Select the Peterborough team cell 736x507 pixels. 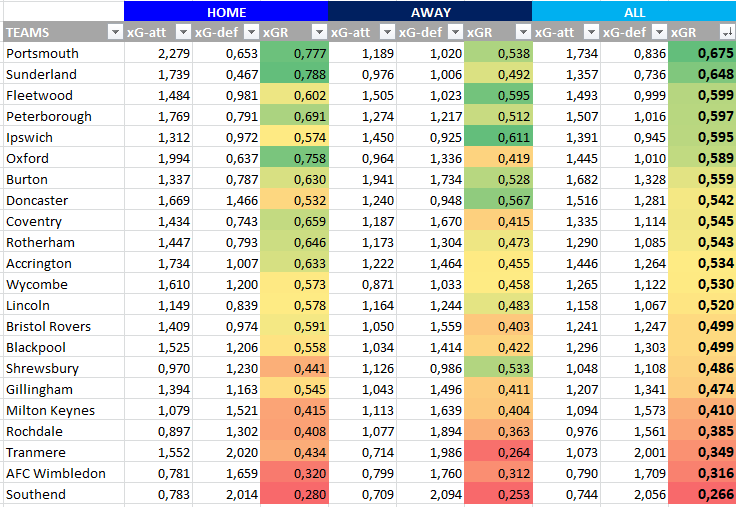[x=63, y=116]
